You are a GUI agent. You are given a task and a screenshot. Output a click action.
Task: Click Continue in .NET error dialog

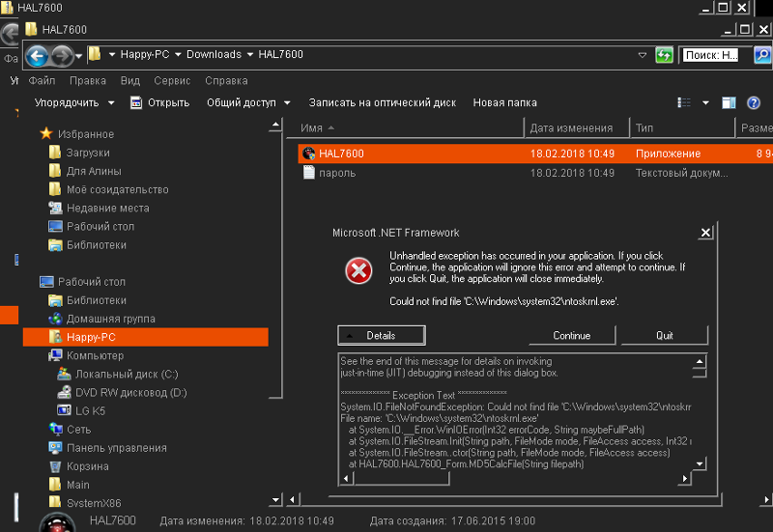coord(572,335)
